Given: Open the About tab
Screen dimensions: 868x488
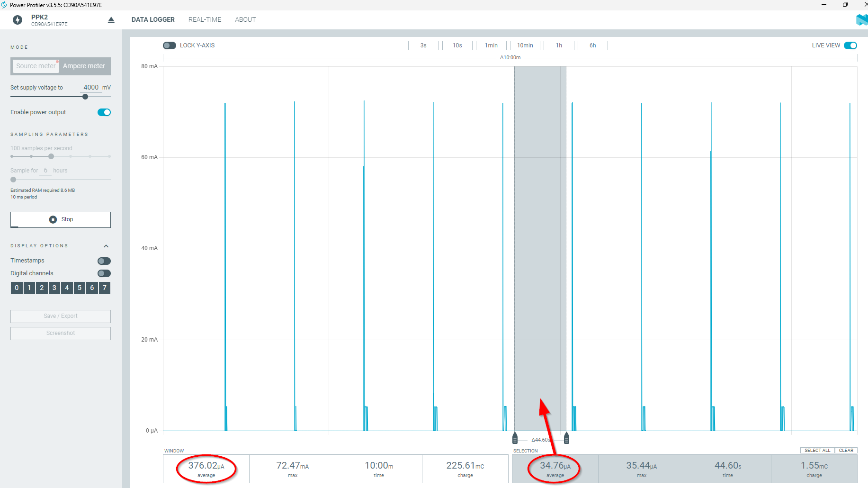Looking at the screenshot, I should point(245,19).
